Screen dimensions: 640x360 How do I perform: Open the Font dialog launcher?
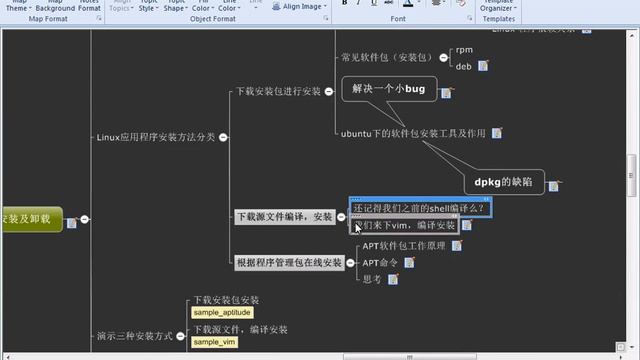tap(469, 18)
